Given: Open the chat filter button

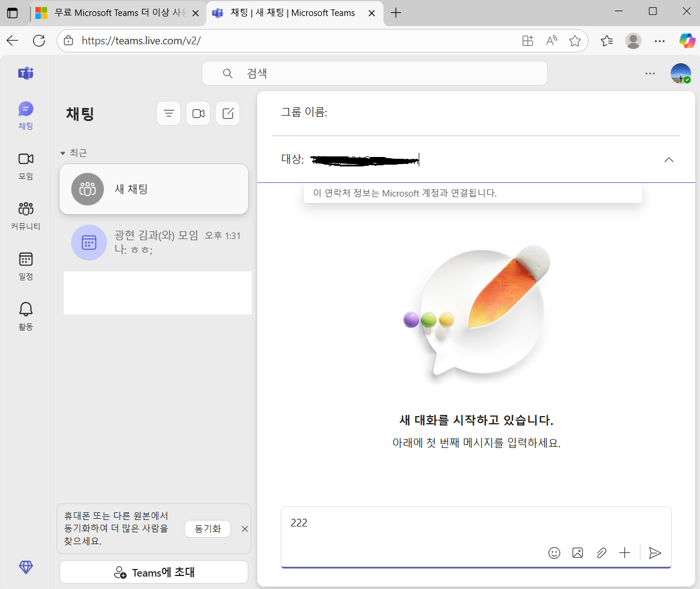Looking at the screenshot, I should tap(169, 113).
